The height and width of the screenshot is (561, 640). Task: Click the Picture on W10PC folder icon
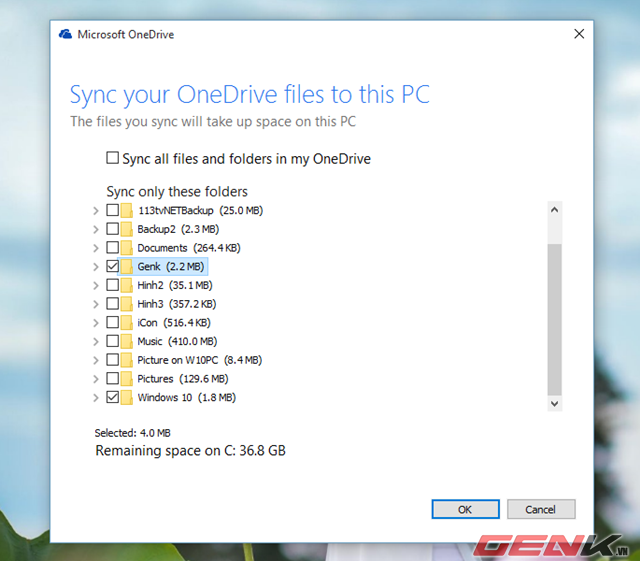pyautogui.click(x=127, y=360)
